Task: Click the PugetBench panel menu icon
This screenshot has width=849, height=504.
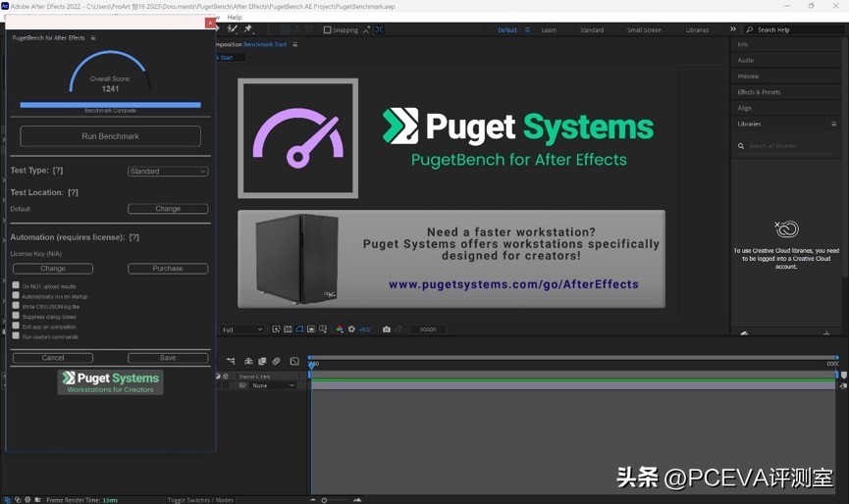Action: click(x=93, y=38)
